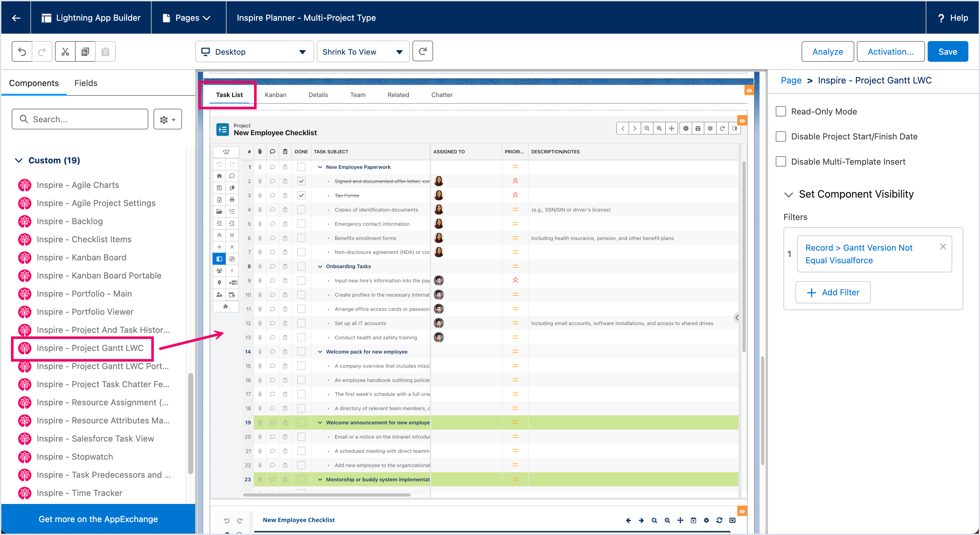
Task: Collapse Welcome pack for new employee group
Action: point(320,352)
